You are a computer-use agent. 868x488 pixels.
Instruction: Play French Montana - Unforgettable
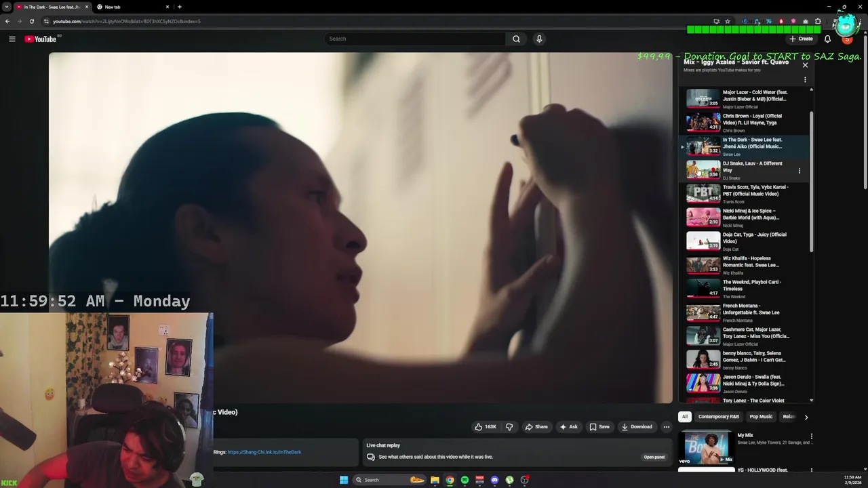(745, 312)
